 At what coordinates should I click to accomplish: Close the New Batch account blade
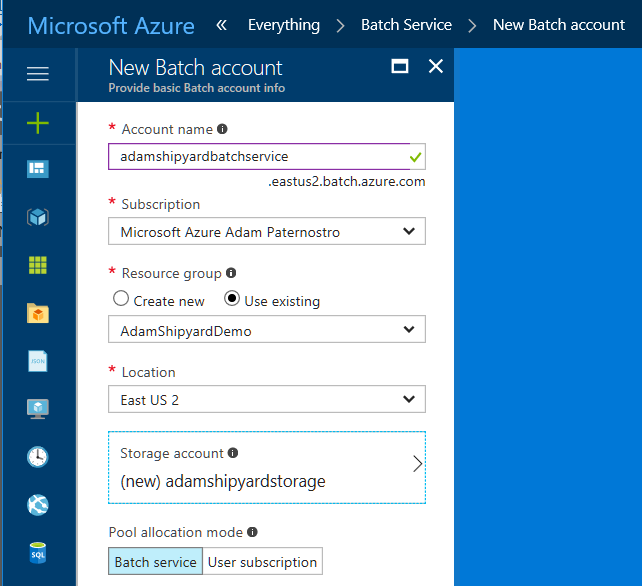click(436, 66)
